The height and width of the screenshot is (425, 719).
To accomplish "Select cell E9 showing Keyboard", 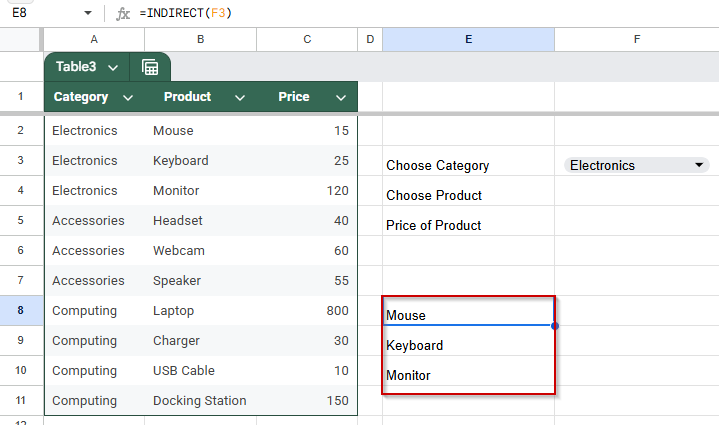I will pyautogui.click(x=469, y=341).
